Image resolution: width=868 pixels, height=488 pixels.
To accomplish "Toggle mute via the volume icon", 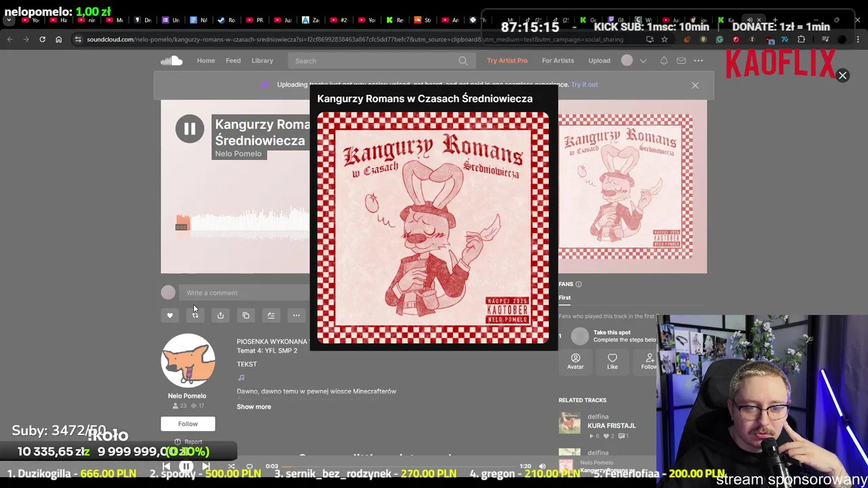I will (x=542, y=466).
